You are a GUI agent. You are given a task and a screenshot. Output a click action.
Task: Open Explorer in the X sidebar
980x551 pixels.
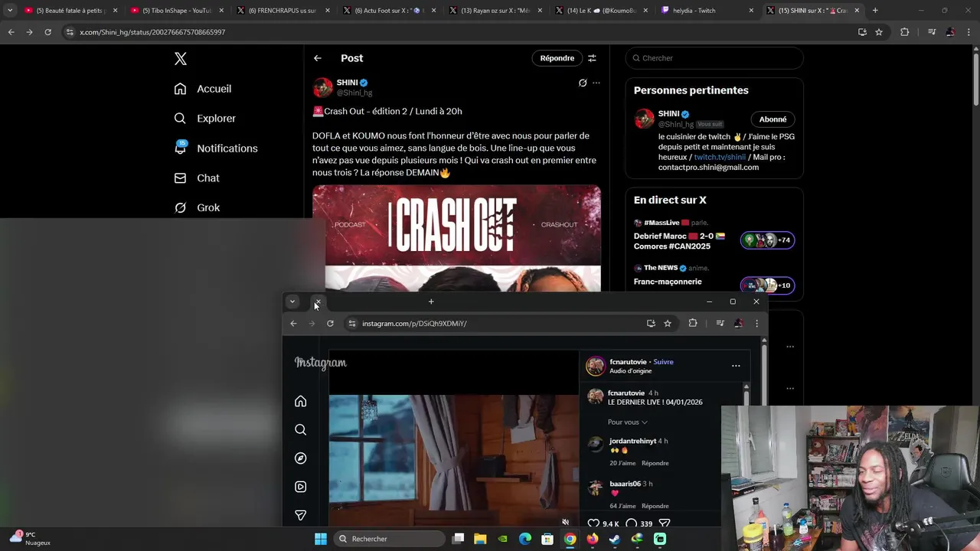204,119
